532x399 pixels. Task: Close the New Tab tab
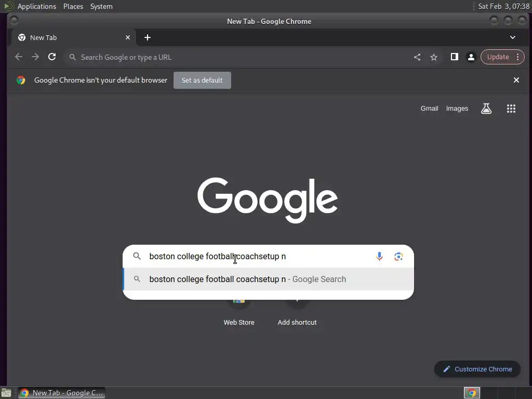click(x=128, y=37)
